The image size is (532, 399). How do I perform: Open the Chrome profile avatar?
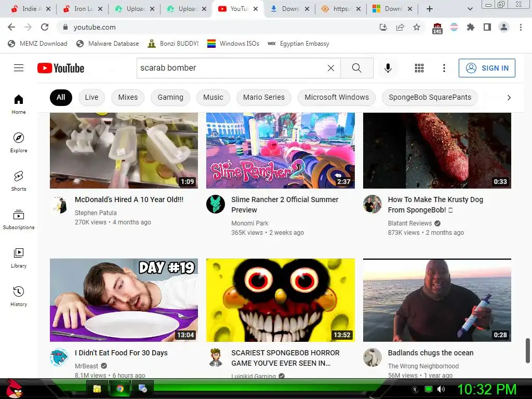point(504,27)
